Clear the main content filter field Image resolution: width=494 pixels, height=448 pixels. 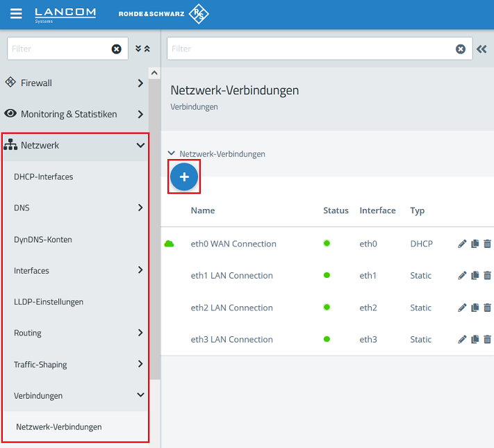tap(460, 49)
